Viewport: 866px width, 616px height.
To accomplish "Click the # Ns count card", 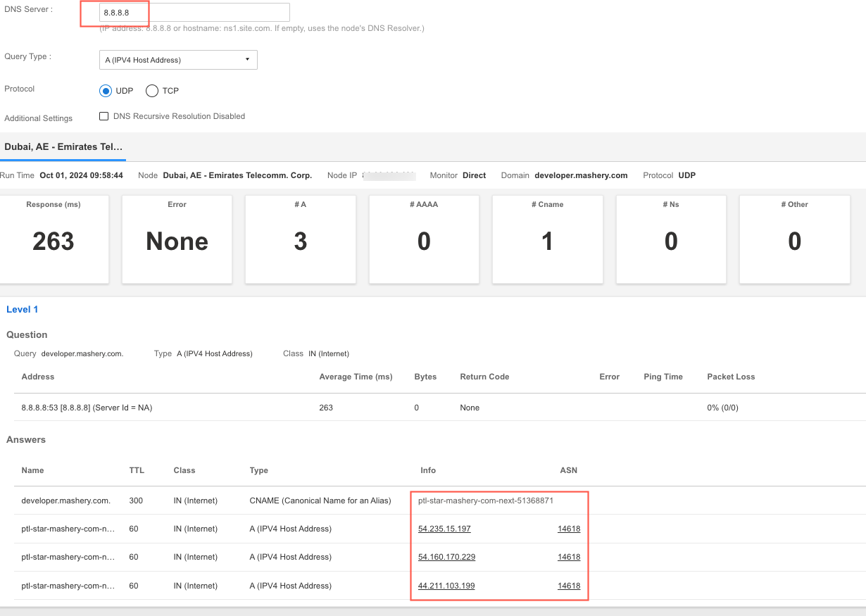I will pyautogui.click(x=671, y=239).
